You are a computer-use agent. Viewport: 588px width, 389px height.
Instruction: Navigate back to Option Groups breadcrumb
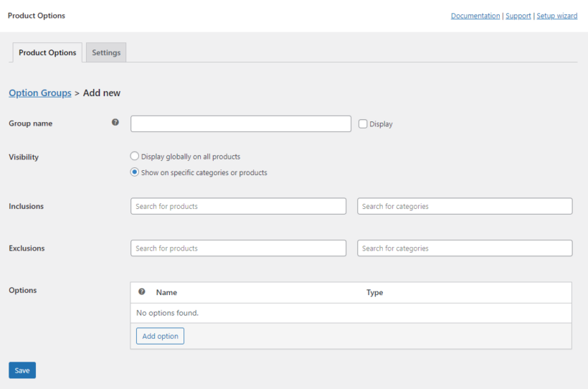(40, 93)
